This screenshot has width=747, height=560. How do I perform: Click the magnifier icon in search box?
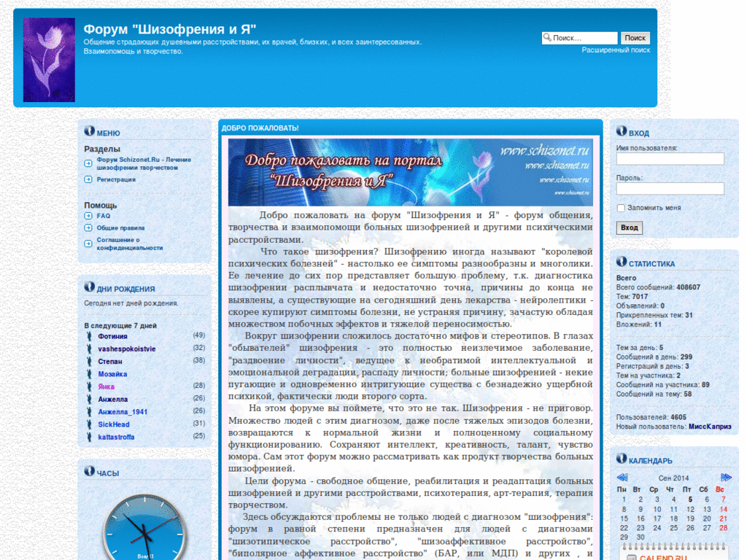point(547,38)
